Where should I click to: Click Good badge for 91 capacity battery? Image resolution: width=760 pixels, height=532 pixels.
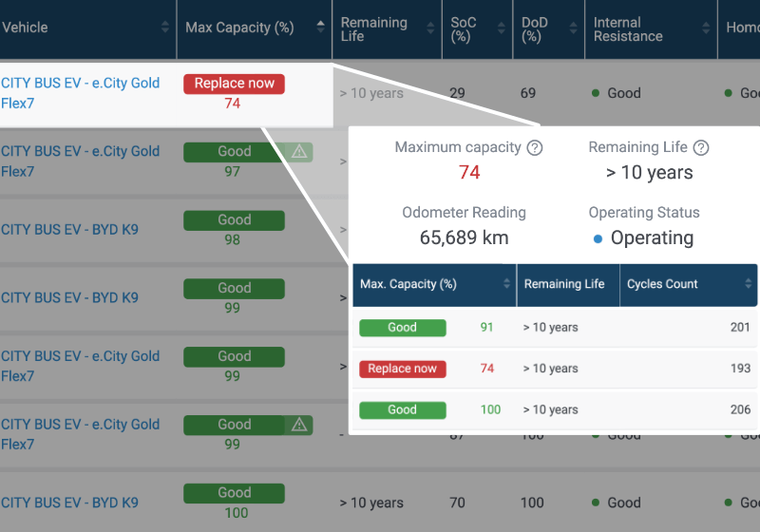(402, 328)
